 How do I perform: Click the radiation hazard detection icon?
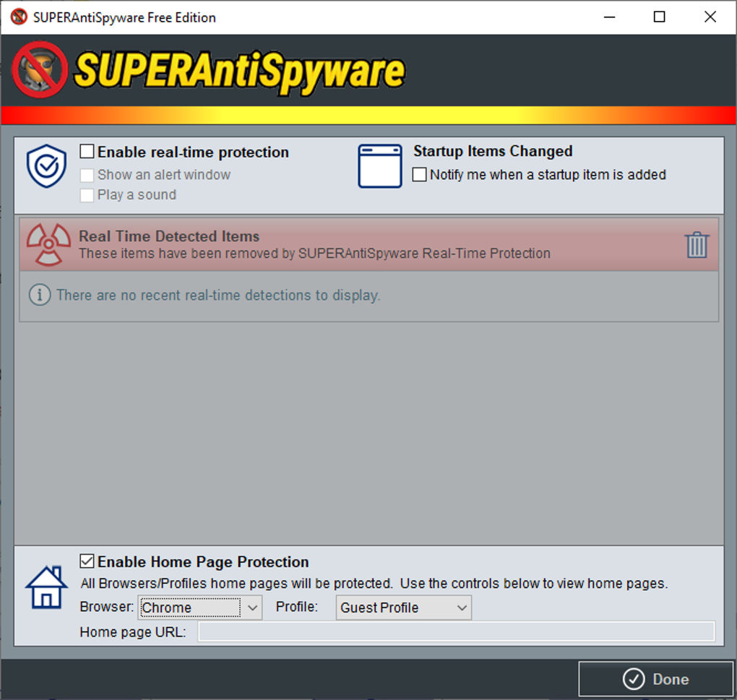pyautogui.click(x=48, y=244)
